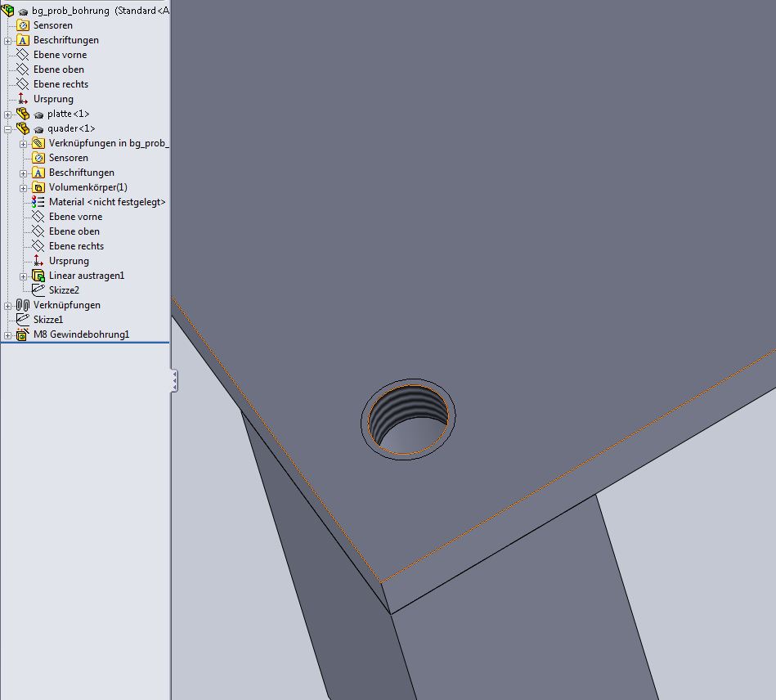
Task: Click the Material icon under quader
Action: point(38,202)
